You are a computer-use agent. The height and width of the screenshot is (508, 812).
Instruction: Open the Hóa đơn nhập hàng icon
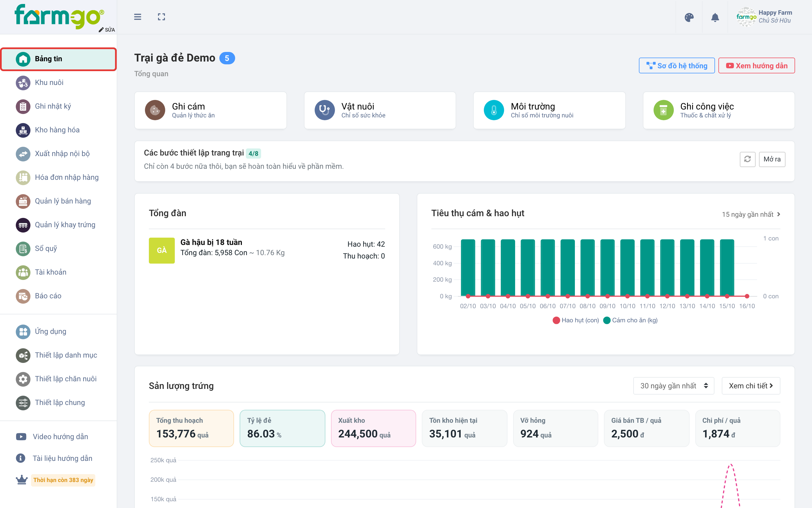[x=23, y=178]
